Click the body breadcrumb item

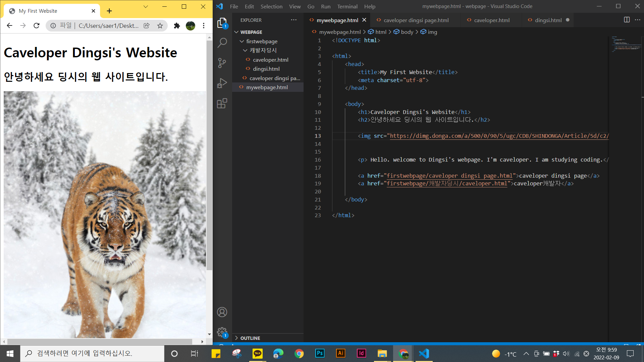tap(407, 32)
